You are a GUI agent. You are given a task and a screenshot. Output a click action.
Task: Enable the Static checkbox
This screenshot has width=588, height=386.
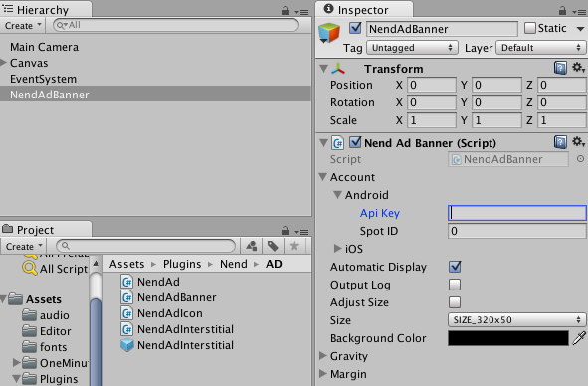[x=530, y=28]
